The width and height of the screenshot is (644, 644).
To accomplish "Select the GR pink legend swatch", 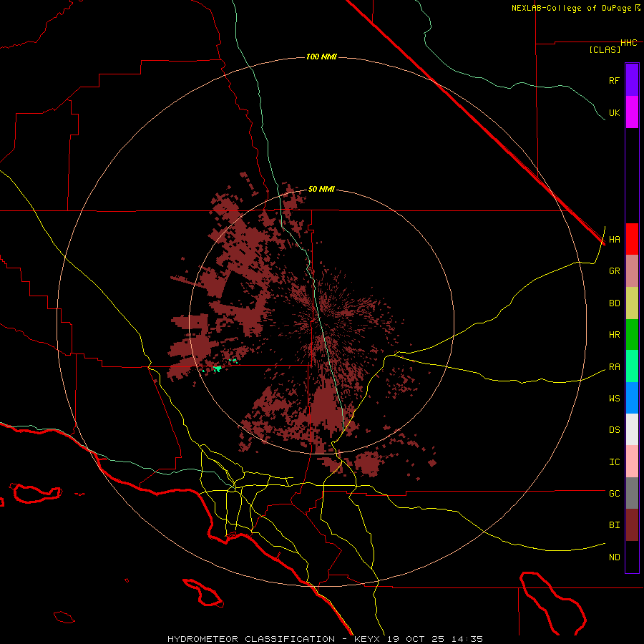I will pyautogui.click(x=632, y=271).
